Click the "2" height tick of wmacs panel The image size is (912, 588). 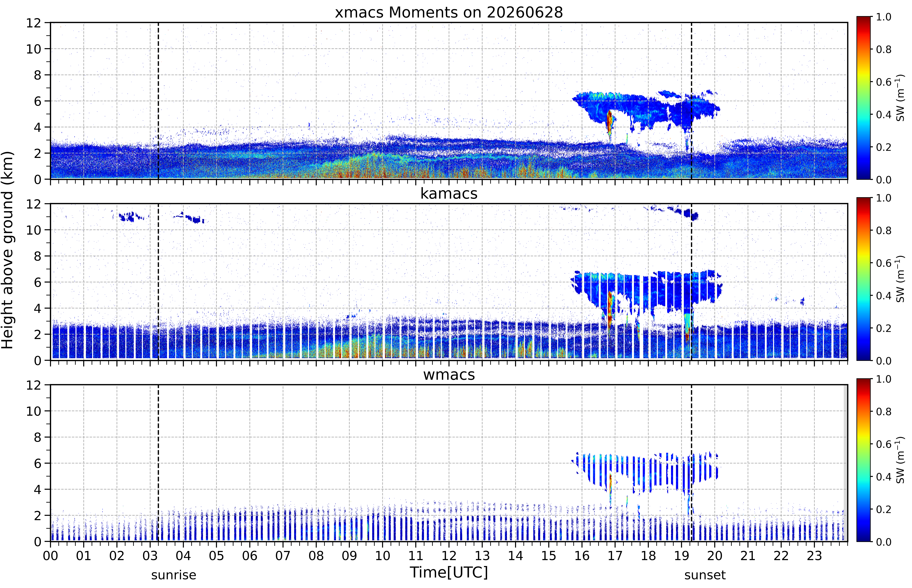pyautogui.click(x=37, y=515)
